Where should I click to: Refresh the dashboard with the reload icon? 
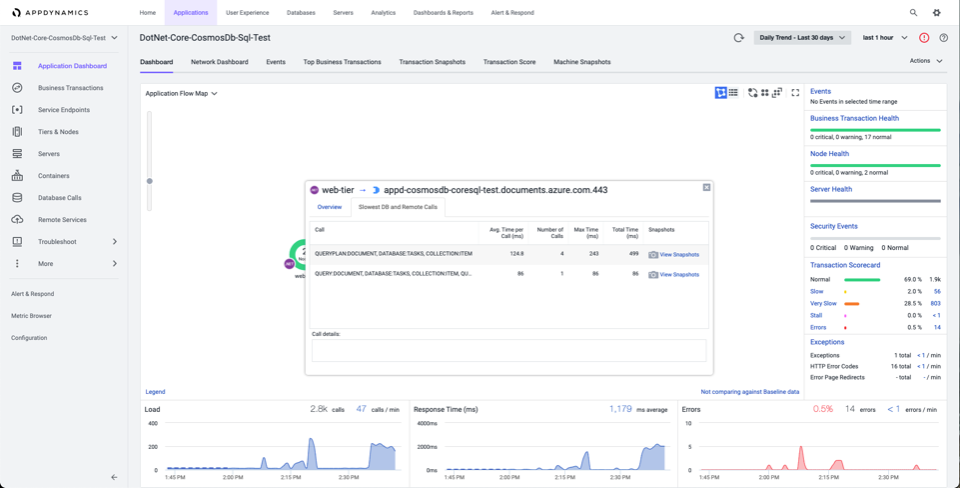tap(738, 38)
